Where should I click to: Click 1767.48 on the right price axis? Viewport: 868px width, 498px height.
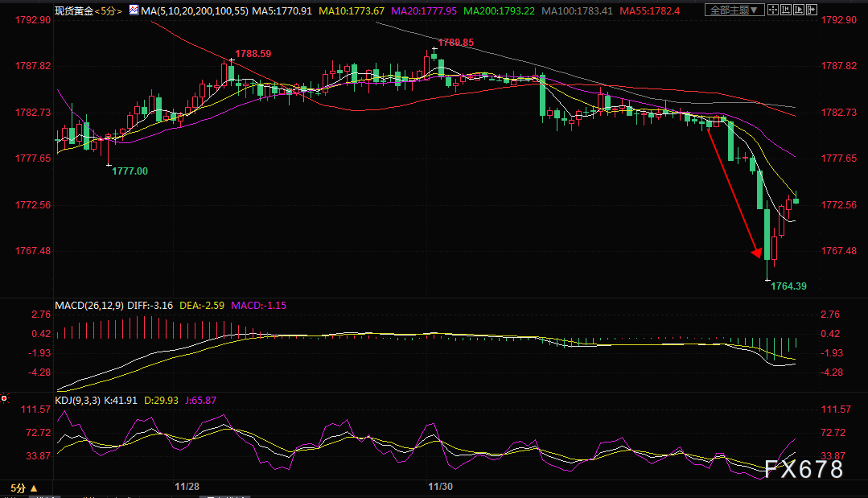(x=839, y=251)
